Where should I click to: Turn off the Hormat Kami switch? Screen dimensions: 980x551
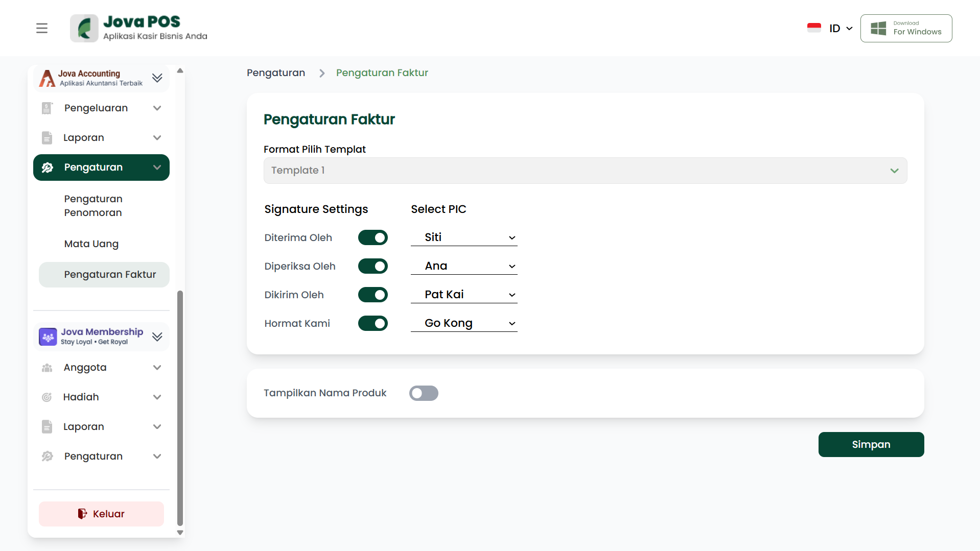click(x=373, y=323)
